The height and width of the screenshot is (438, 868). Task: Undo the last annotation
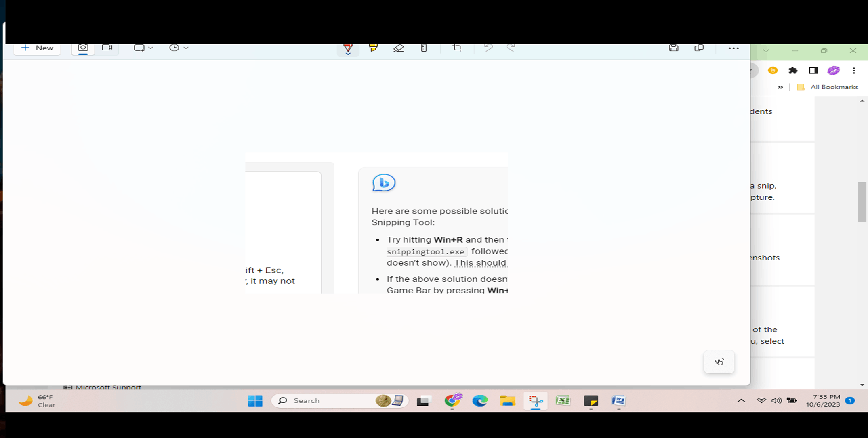(x=488, y=48)
